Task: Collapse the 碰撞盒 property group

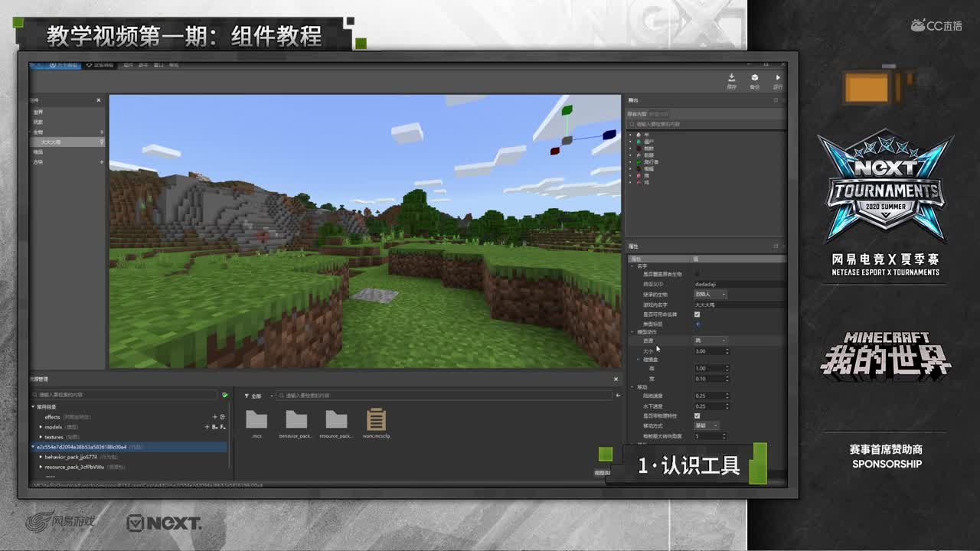Action: pos(639,359)
